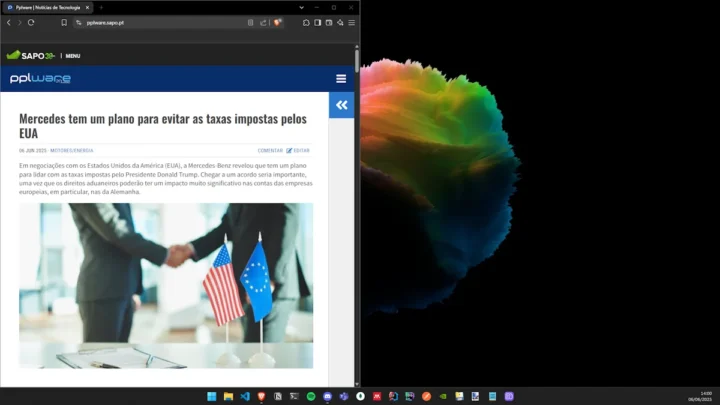
Task: Expand the sidebar with double-chevron button
Action: 341,105
